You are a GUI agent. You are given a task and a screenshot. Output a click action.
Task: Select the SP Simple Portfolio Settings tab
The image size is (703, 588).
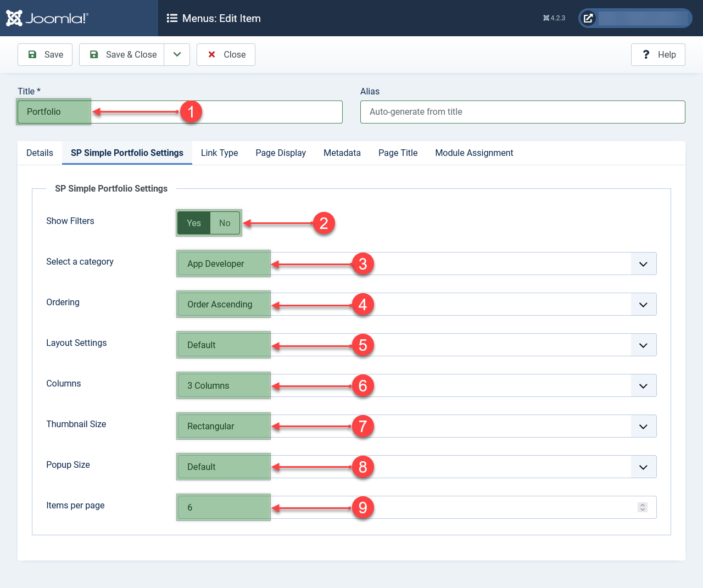click(x=127, y=153)
